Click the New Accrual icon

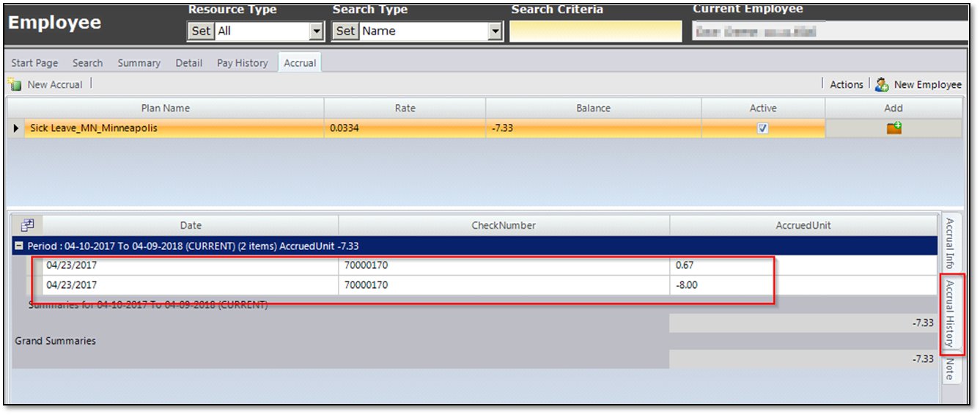click(x=14, y=84)
